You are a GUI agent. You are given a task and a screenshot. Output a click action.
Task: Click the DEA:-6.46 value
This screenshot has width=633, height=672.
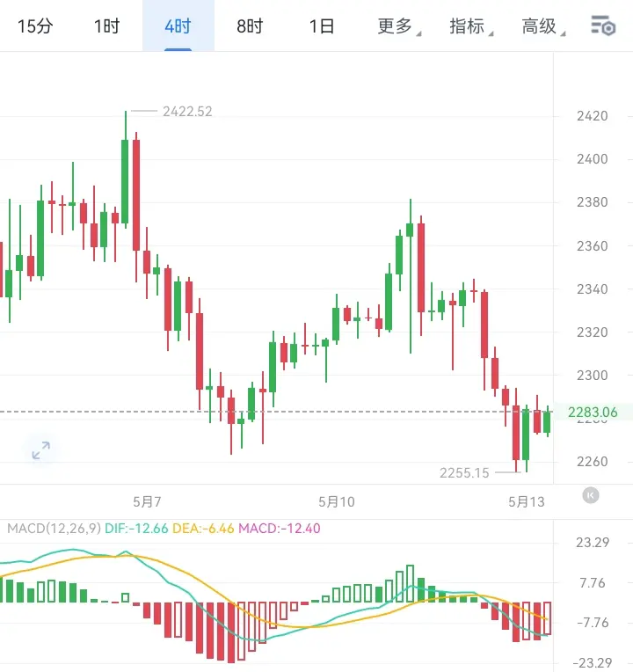coord(203,528)
